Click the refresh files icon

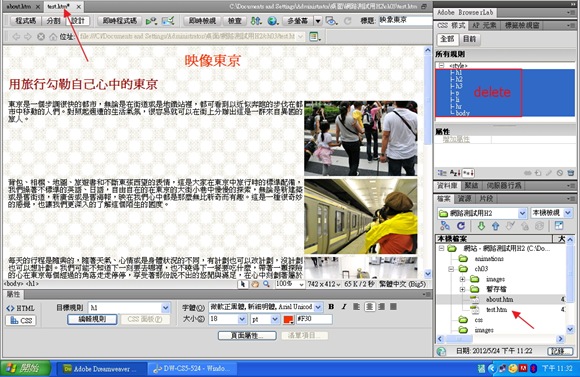(x=461, y=225)
